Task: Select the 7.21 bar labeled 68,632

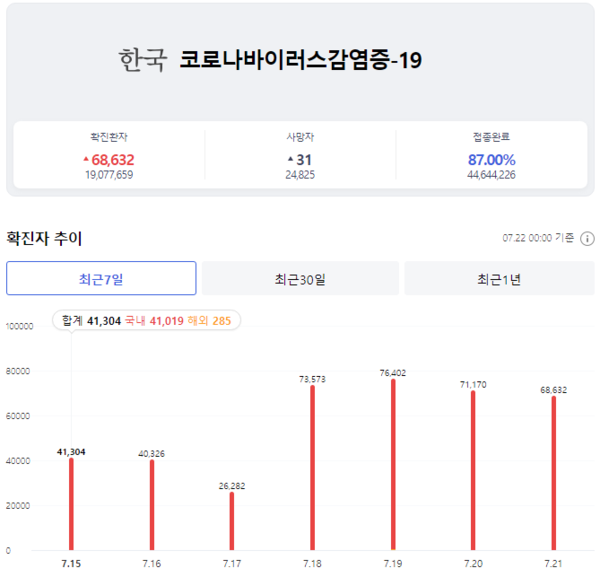Action: (x=554, y=473)
